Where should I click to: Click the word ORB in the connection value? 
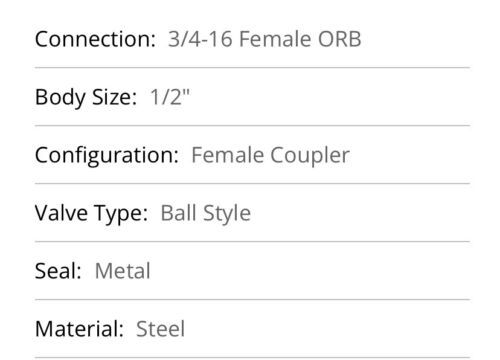click(339, 39)
